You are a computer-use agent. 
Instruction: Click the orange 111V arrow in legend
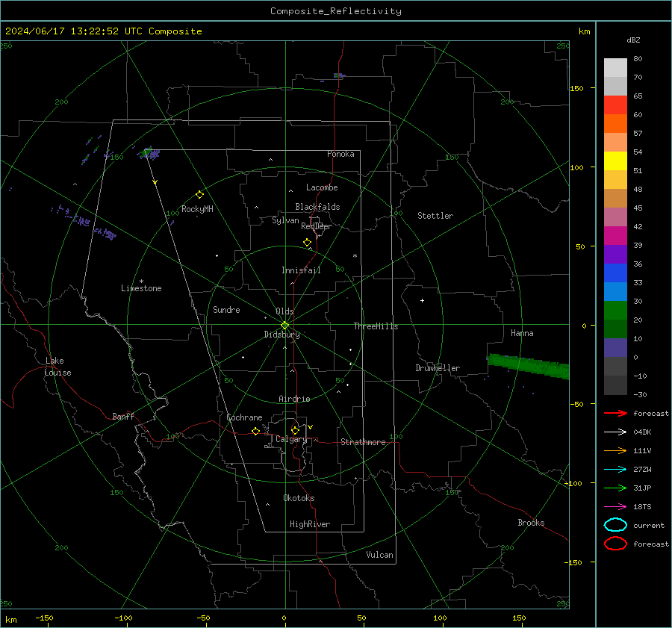pos(615,450)
